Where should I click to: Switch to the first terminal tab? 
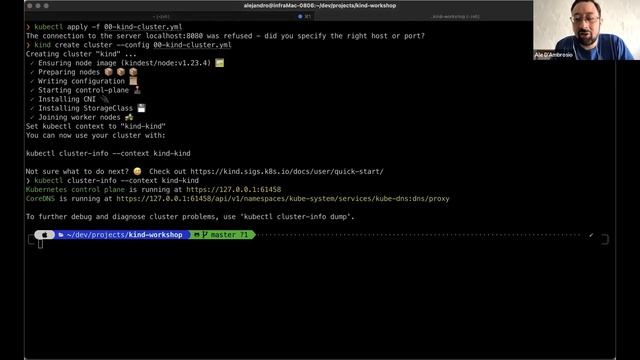[x=161, y=17]
